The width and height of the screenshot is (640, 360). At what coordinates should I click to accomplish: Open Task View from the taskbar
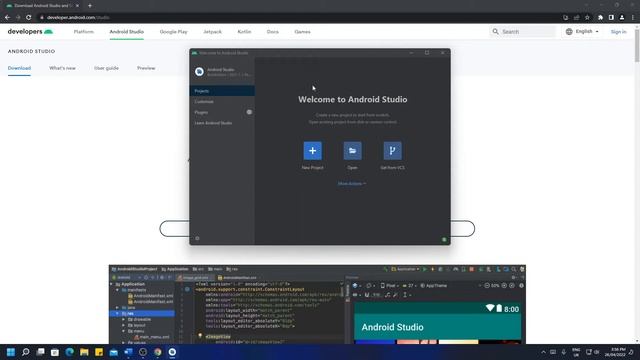click(40, 352)
